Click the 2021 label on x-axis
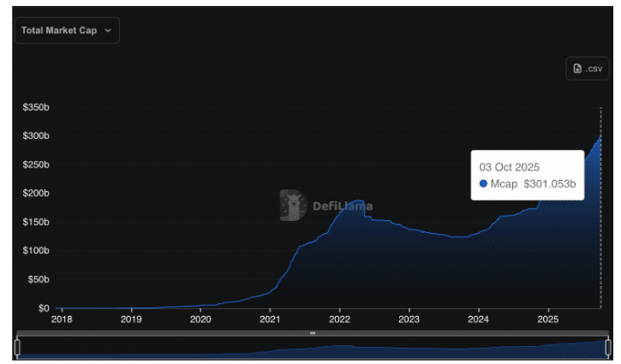Viewport: 621px width, 364px height. pyautogui.click(x=270, y=319)
